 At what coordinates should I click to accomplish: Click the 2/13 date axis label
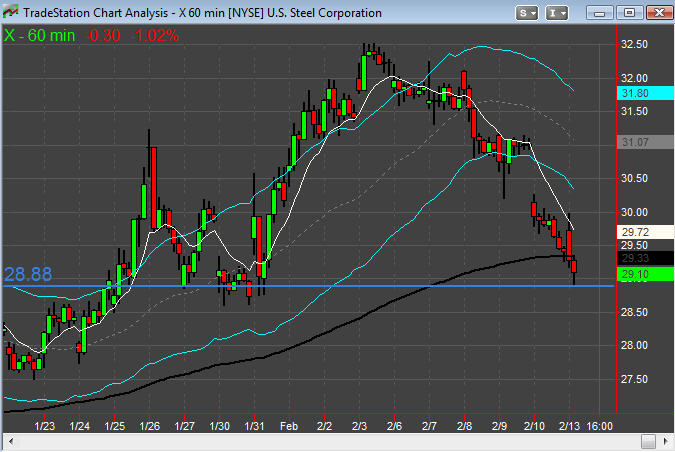(x=570, y=426)
